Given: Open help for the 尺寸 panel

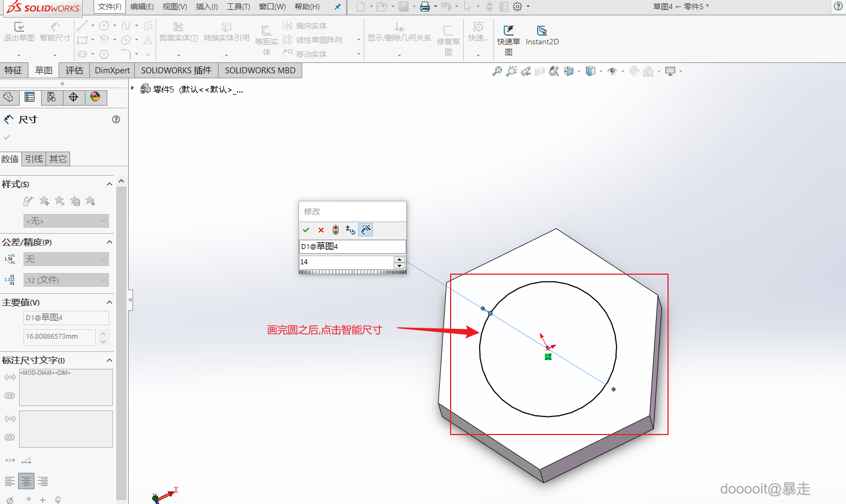Looking at the screenshot, I should pos(116,119).
